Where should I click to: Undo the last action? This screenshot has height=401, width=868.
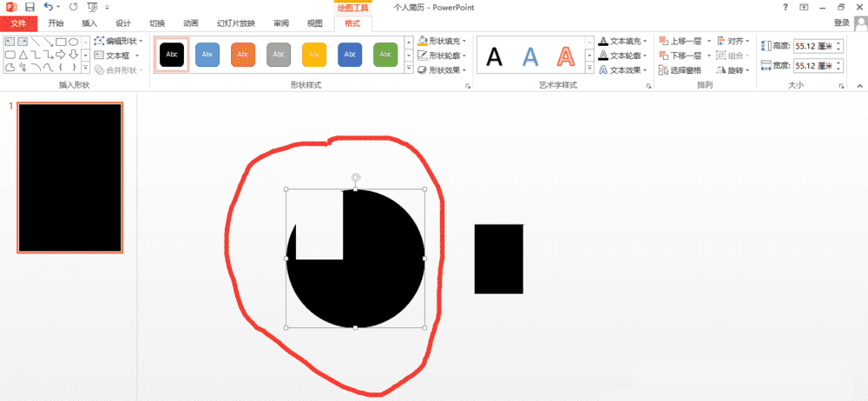(x=49, y=7)
